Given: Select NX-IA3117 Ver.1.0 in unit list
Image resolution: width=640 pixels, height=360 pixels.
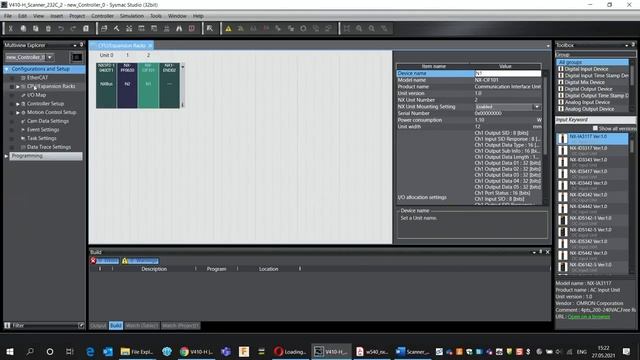Looking at the screenshot, I should [592, 138].
